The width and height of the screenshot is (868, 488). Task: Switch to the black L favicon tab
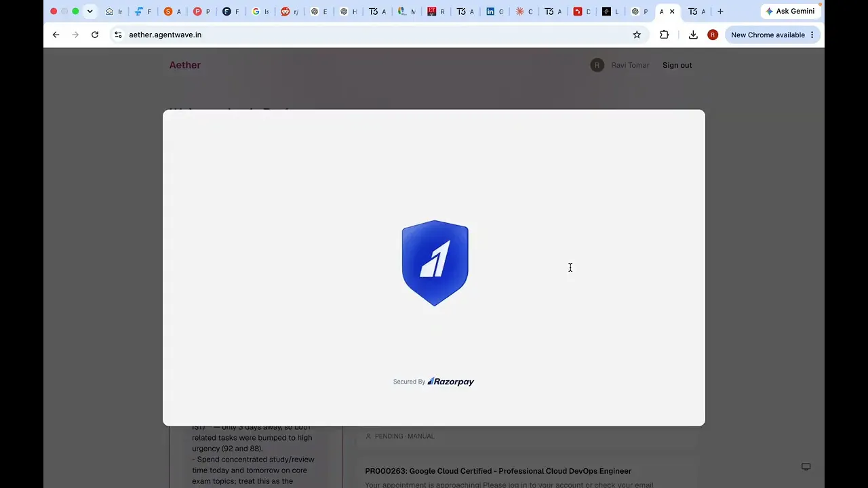(x=610, y=12)
